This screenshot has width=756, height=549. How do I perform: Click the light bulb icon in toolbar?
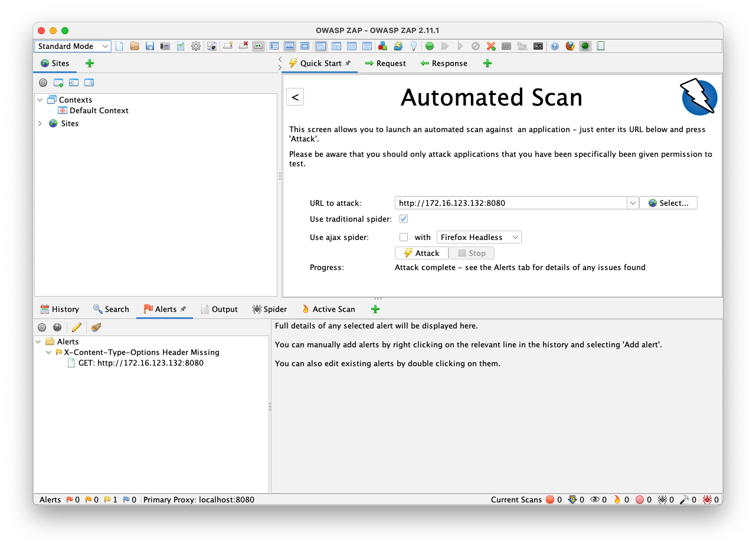click(414, 46)
